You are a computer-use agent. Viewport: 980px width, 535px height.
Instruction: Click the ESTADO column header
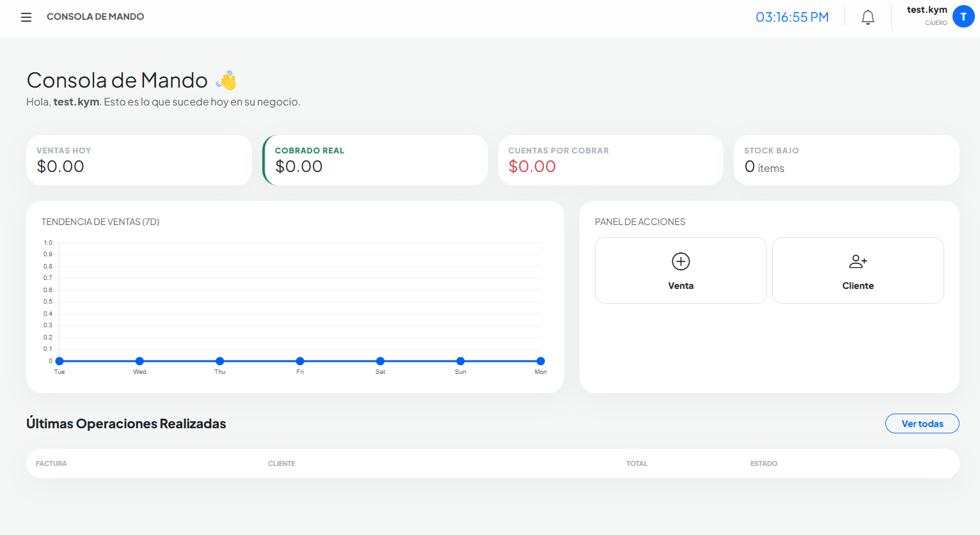(x=764, y=463)
